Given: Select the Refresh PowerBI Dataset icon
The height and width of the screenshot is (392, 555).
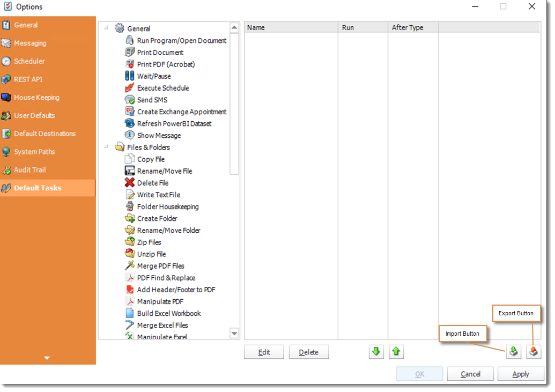Looking at the screenshot, I should 129,123.
